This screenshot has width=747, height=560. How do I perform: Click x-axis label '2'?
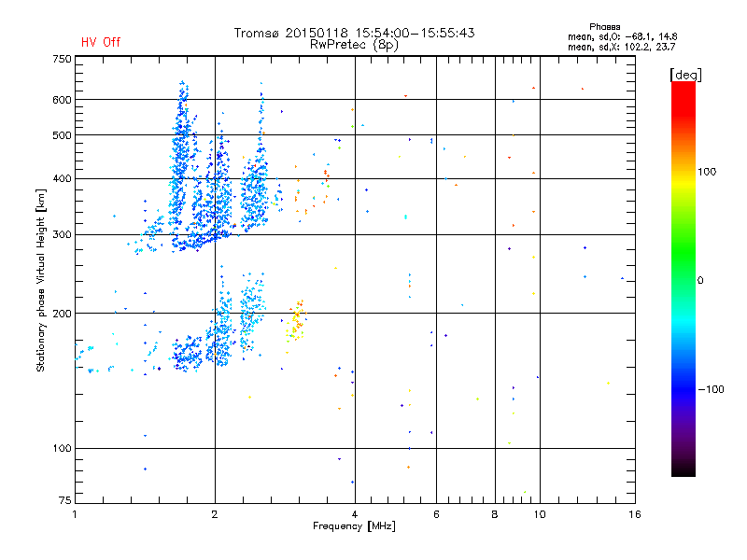point(215,514)
